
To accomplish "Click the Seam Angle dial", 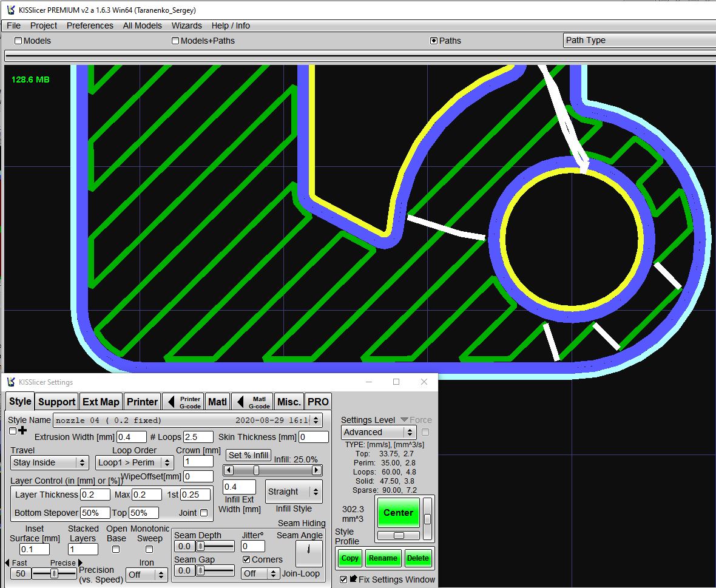I will point(309,553).
